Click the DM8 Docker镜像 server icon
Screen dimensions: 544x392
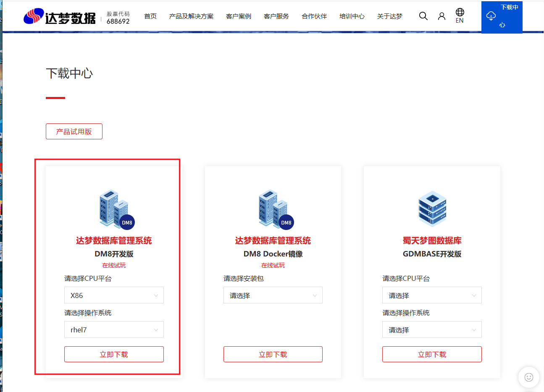276,209
